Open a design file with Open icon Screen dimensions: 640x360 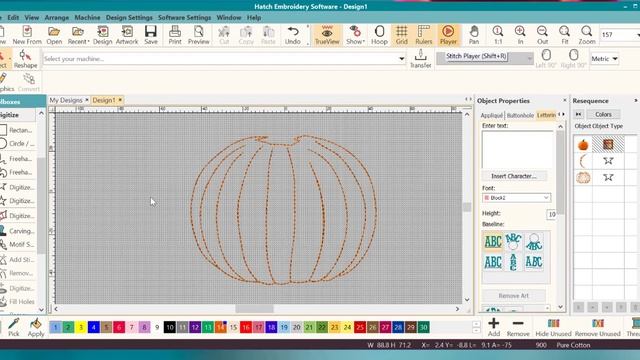click(54, 35)
